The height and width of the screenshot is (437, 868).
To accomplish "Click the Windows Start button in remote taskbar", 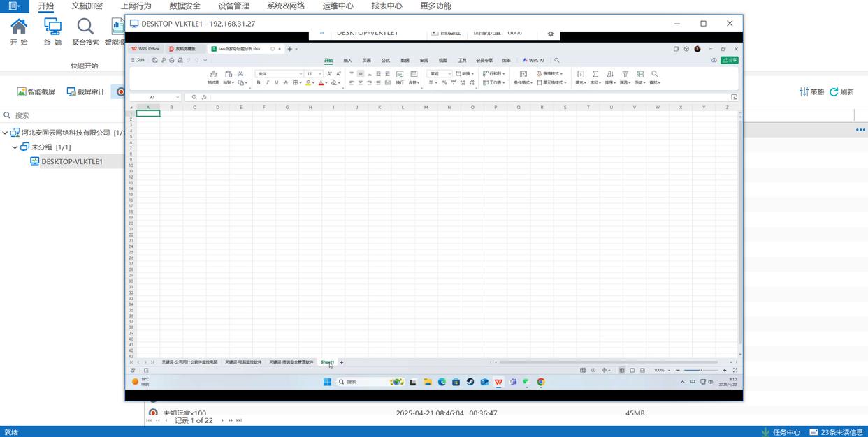I will (x=327, y=382).
